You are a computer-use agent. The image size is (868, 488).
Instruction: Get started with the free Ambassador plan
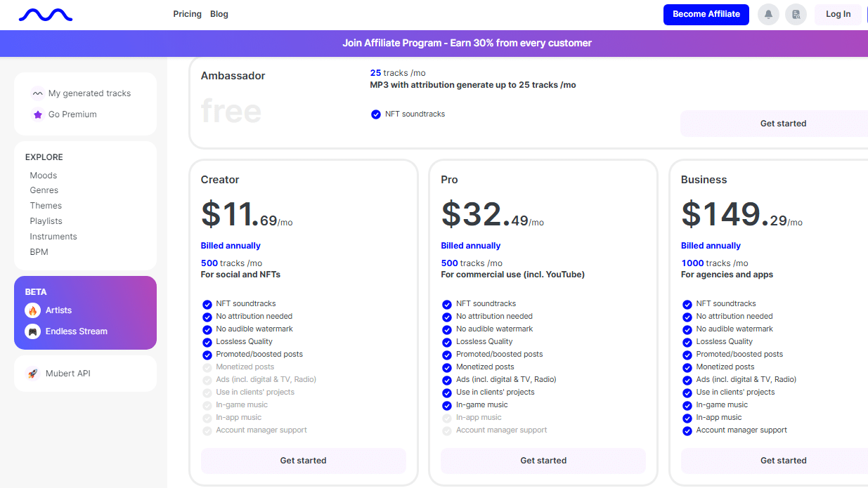click(783, 124)
